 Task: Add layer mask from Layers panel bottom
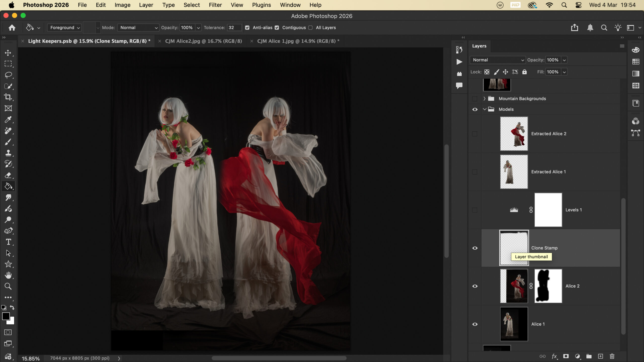click(566, 356)
